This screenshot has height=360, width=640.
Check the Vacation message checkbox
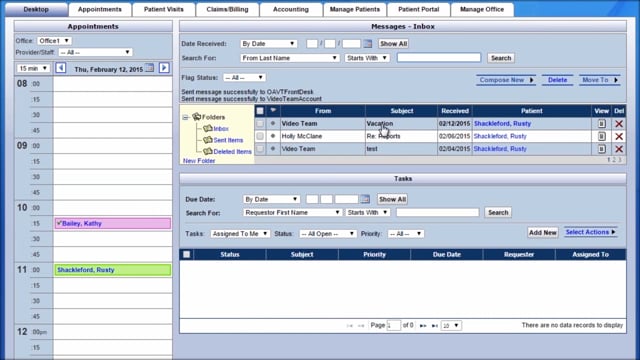click(260, 123)
